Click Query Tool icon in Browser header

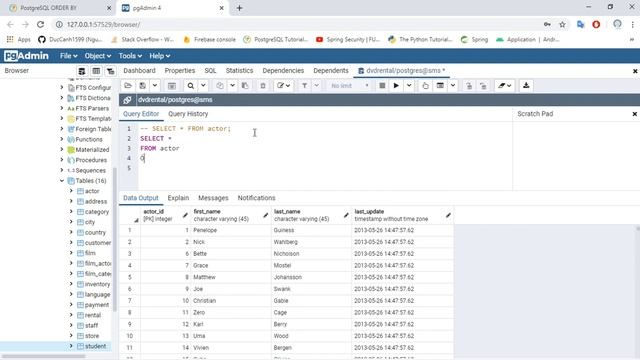pos(82,71)
